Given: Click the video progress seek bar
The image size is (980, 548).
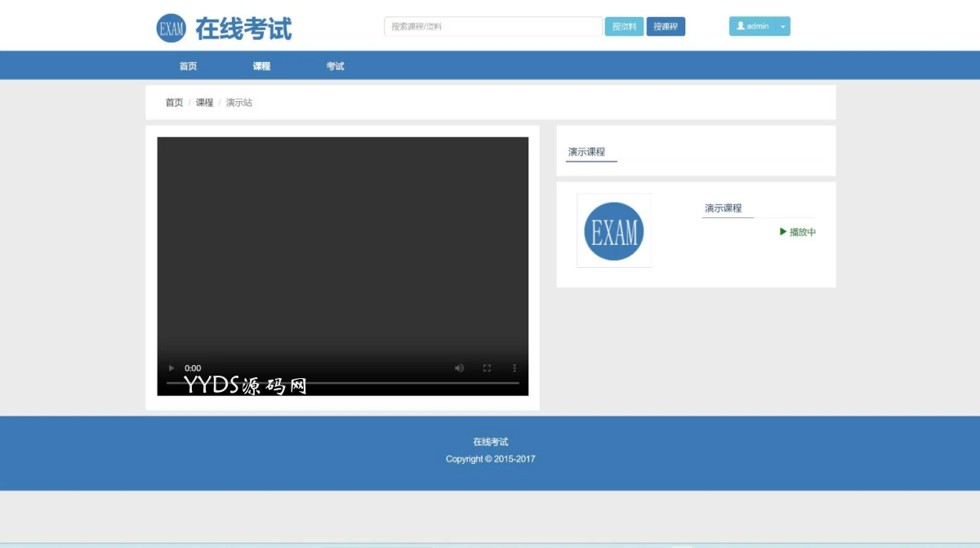Looking at the screenshot, I should [x=343, y=383].
